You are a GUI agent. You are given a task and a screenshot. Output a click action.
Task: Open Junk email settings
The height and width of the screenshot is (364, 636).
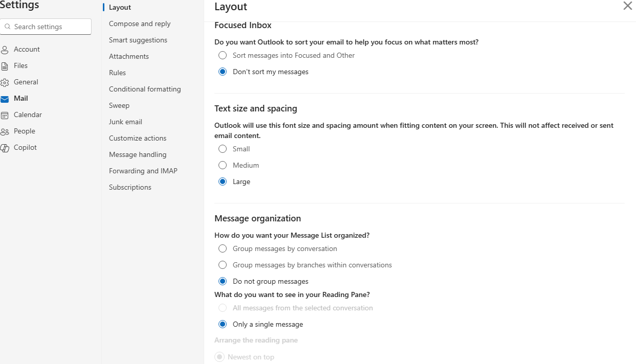pyautogui.click(x=125, y=121)
